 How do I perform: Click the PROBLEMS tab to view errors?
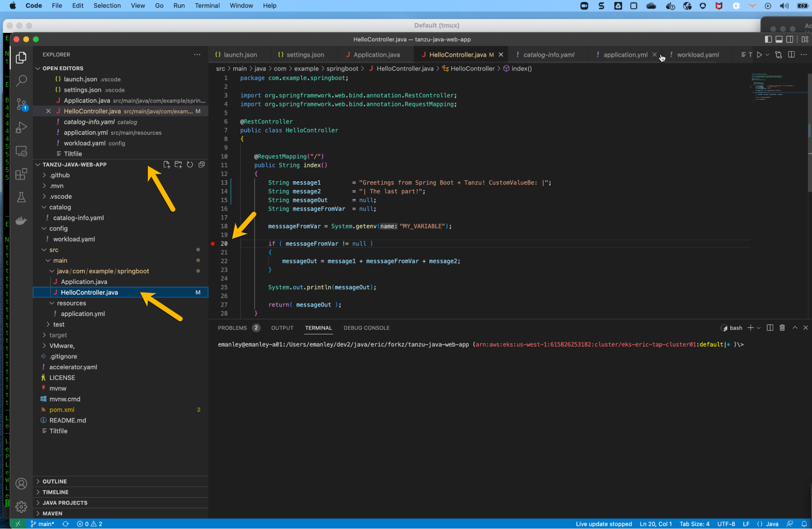click(233, 327)
